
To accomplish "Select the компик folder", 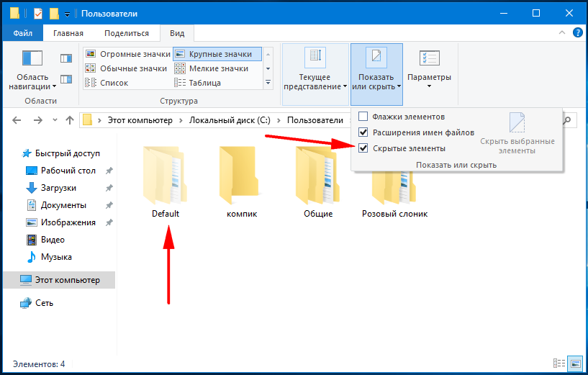I will [x=242, y=182].
